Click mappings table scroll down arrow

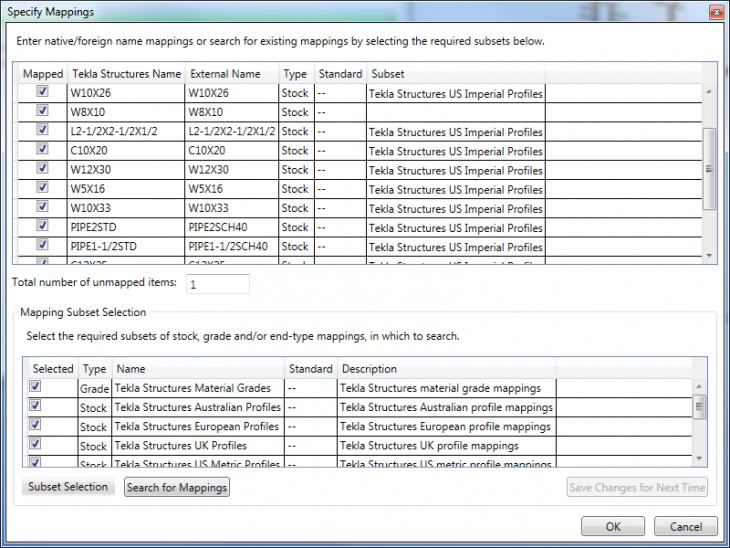[709, 255]
